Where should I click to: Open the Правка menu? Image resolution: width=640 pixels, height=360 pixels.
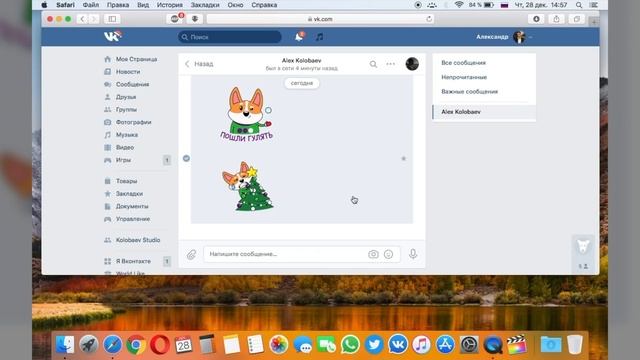(x=118, y=5)
